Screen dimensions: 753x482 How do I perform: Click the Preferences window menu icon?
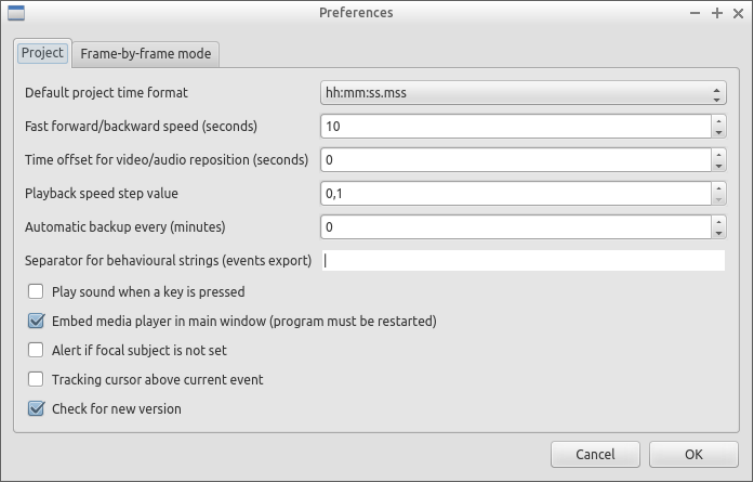[15, 13]
